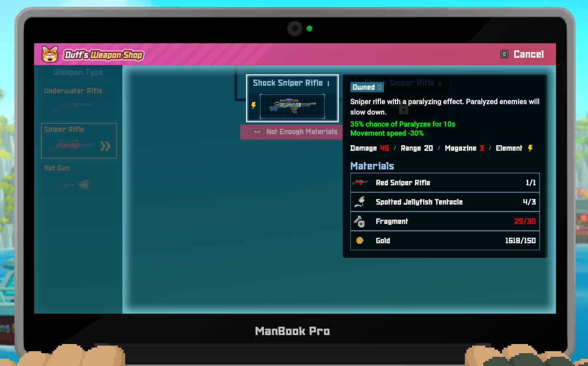Click the red 29/30 Fragment count

525,221
